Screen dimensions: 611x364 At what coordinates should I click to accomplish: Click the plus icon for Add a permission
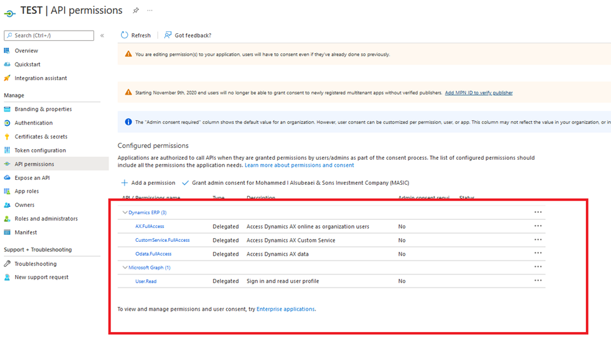point(124,182)
